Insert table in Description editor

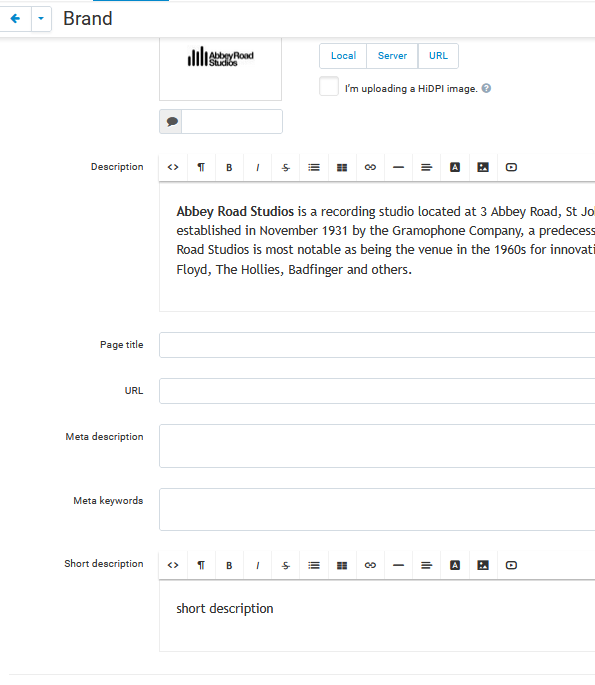click(342, 167)
